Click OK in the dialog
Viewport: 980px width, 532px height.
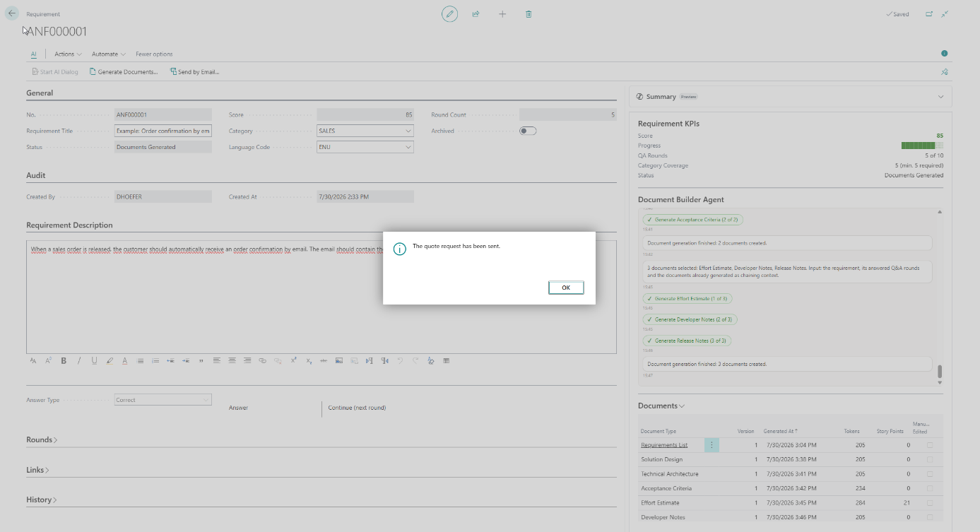[x=566, y=288]
